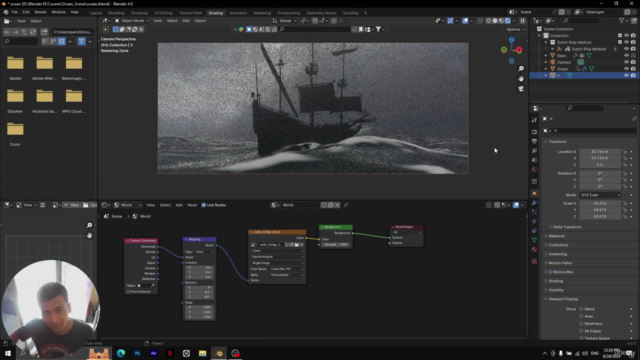Open Blender in the Windows taskbar

[219, 353]
